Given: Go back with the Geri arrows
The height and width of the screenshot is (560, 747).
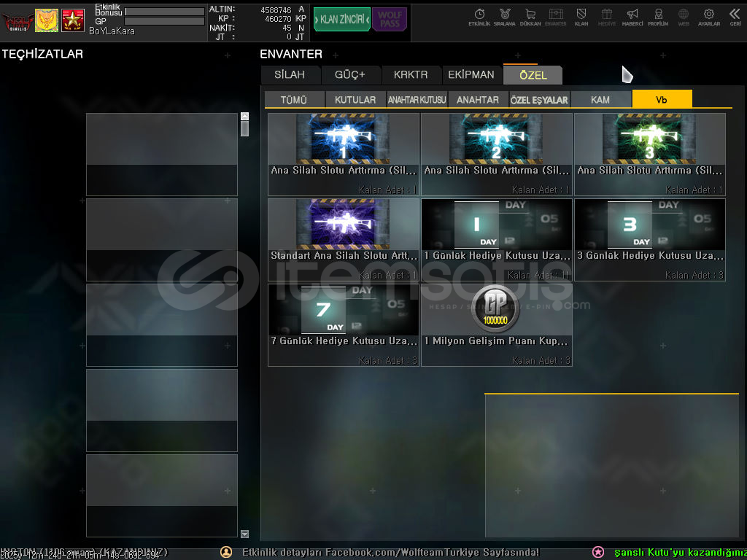Looking at the screenshot, I should [735, 16].
